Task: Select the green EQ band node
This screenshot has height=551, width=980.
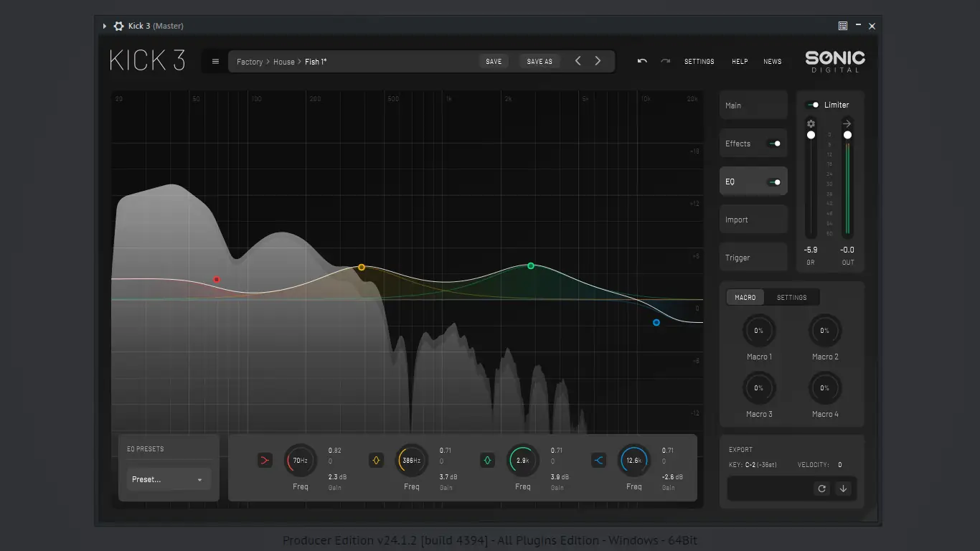Action: [x=531, y=266]
